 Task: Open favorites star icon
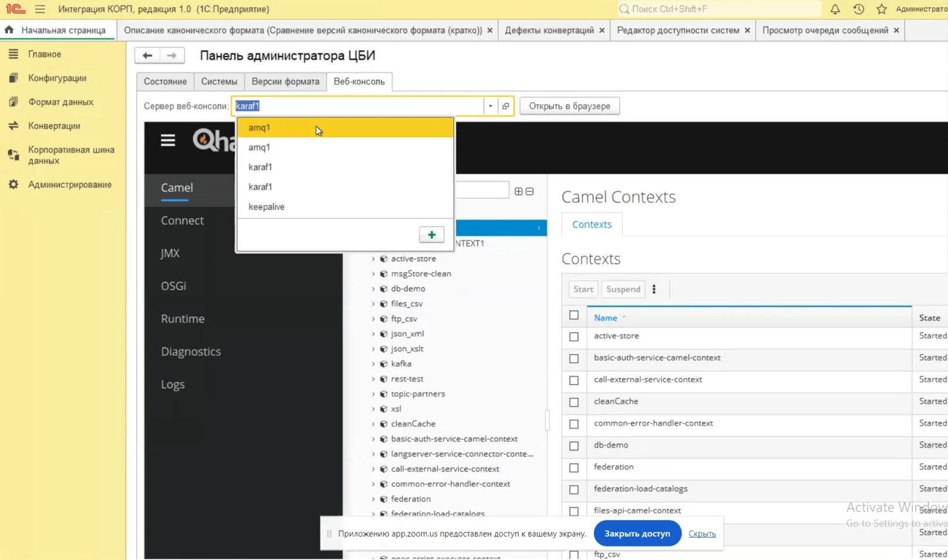(x=882, y=9)
